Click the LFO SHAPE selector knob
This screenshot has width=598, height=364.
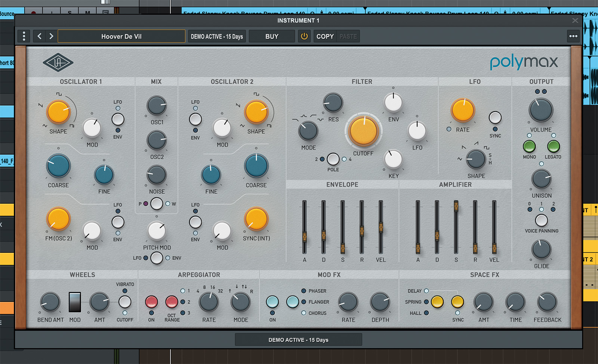[476, 159]
